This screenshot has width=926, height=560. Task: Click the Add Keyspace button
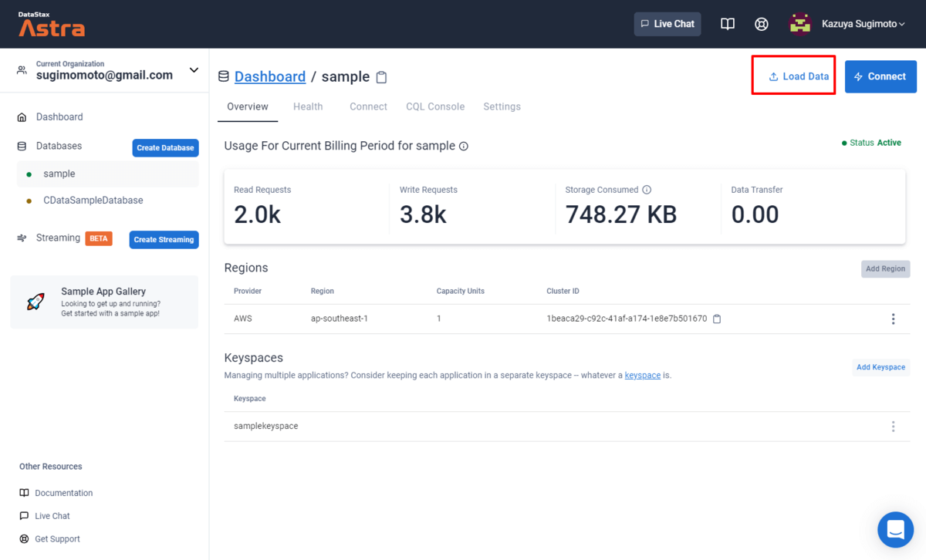tap(880, 367)
